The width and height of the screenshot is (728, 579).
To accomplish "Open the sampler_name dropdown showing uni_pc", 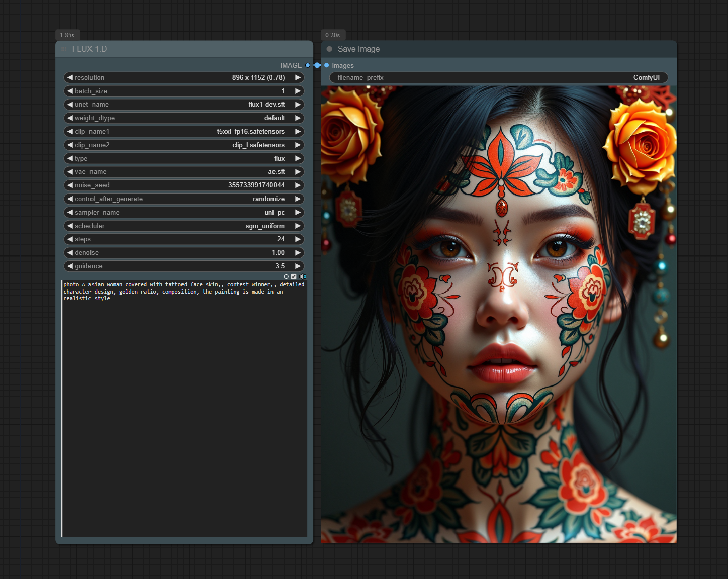I will pyautogui.click(x=184, y=213).
